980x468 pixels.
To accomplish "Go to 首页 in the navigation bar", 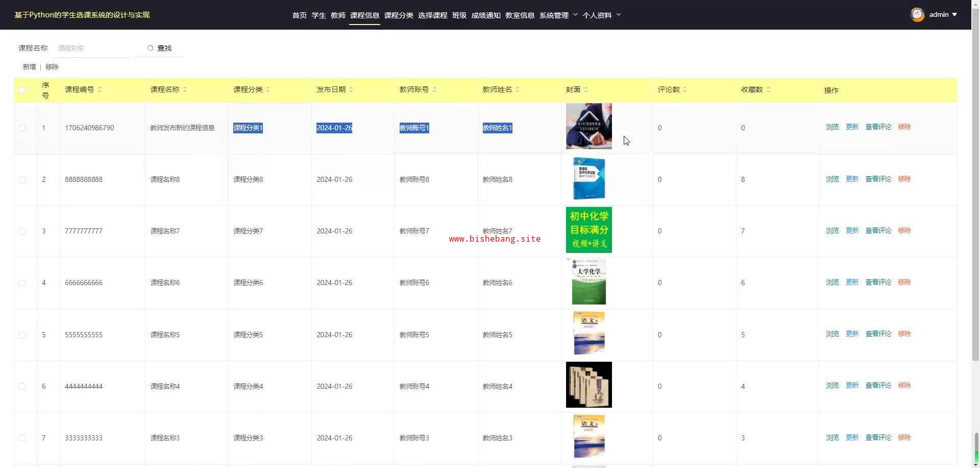I will click(300, 15).
